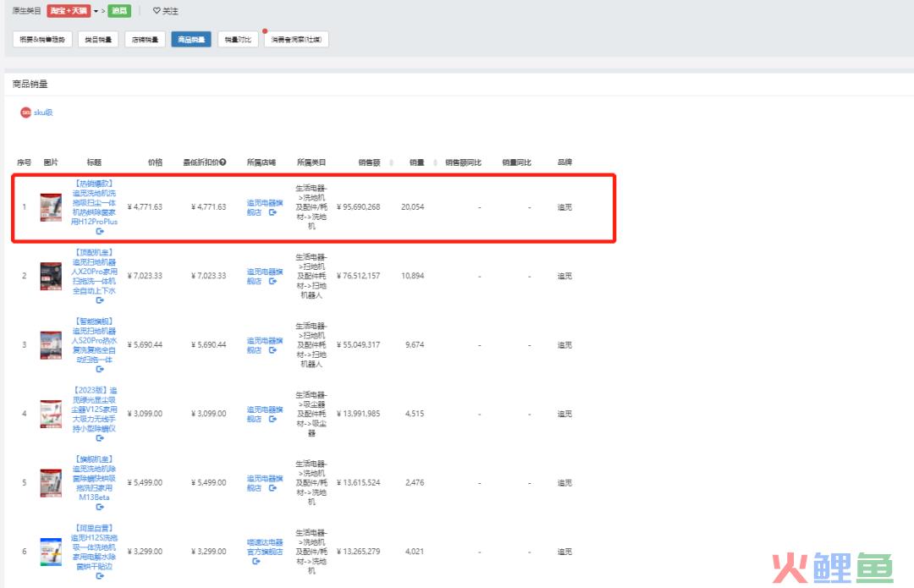Image resolution: width=914 pixels, height=588 pixels.
Task: Click sales volume value 9,674
Action: point(415,345)
